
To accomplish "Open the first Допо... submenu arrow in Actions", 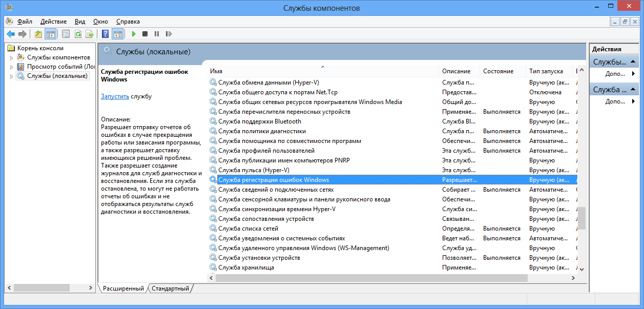I will (633, 74).
